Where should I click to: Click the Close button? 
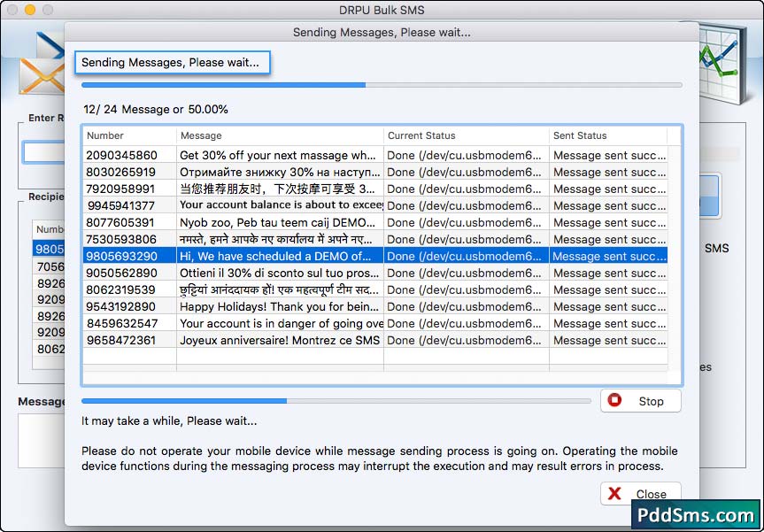[640, 494]
